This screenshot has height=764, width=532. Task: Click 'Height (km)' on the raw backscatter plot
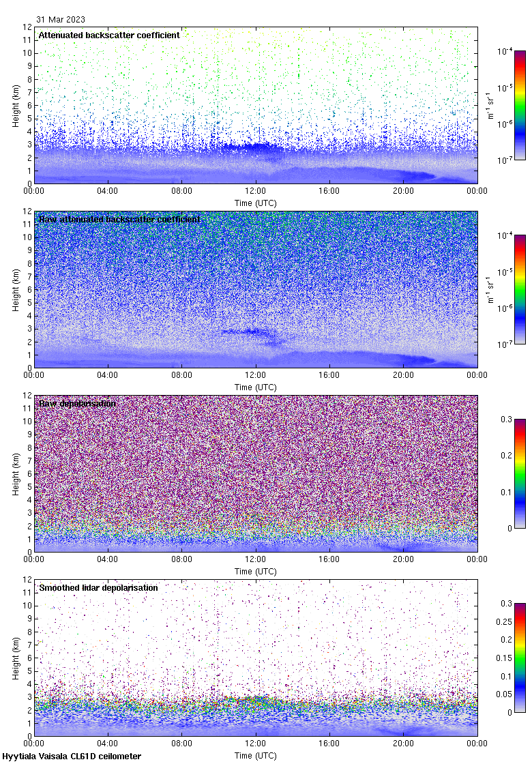(x=16, y=290)
